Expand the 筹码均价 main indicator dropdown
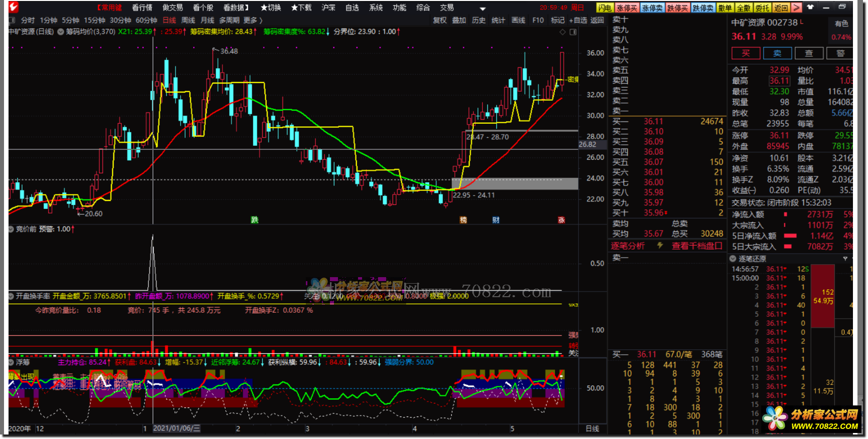This screenshot has width=868, height=439. (x=61, y=32)
